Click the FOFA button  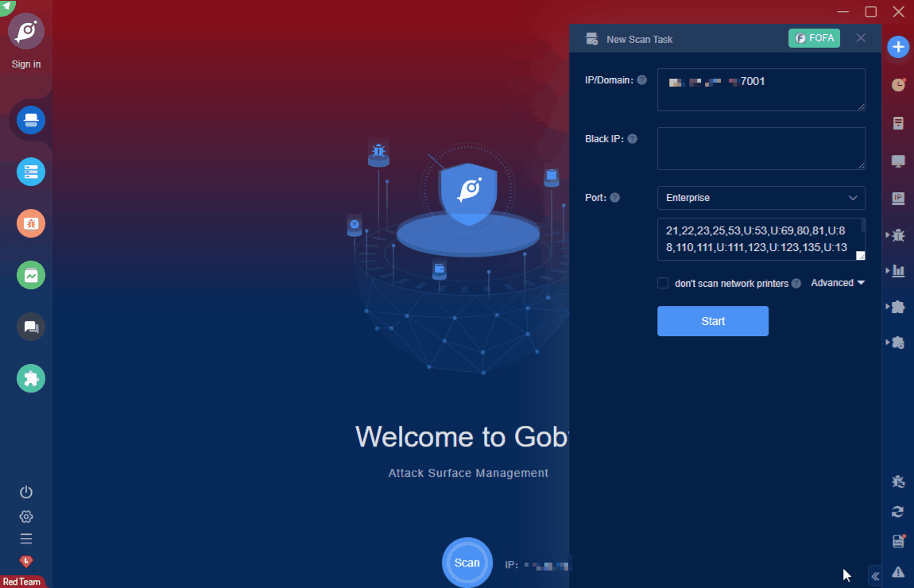[x=815, y=38]
